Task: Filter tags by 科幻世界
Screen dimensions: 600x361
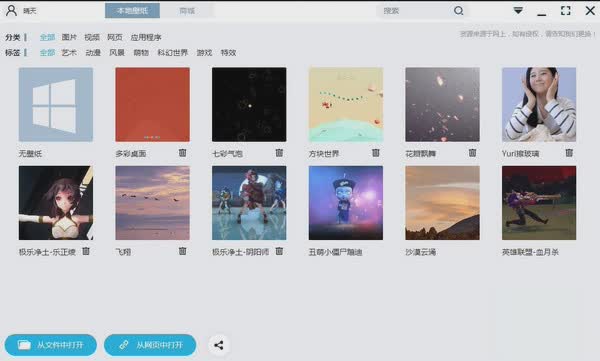Action: click(x=173, y=52)
